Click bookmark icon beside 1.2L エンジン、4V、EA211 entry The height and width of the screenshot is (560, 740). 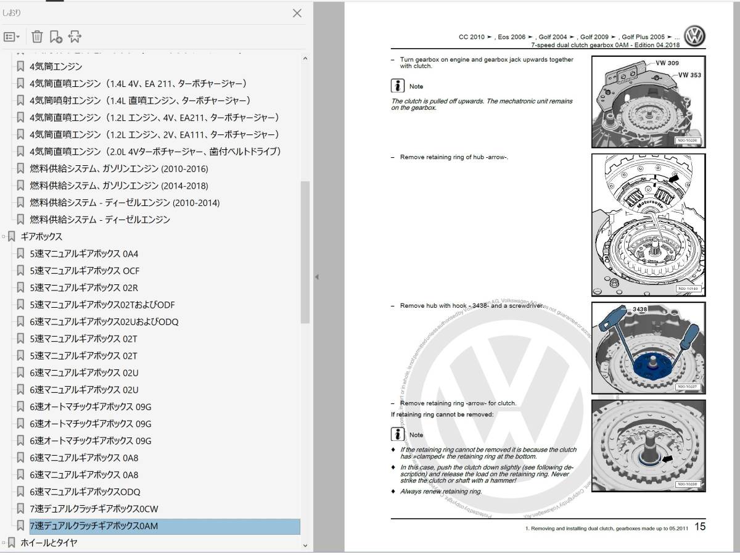pyautogui.click(x=20, y=117)
